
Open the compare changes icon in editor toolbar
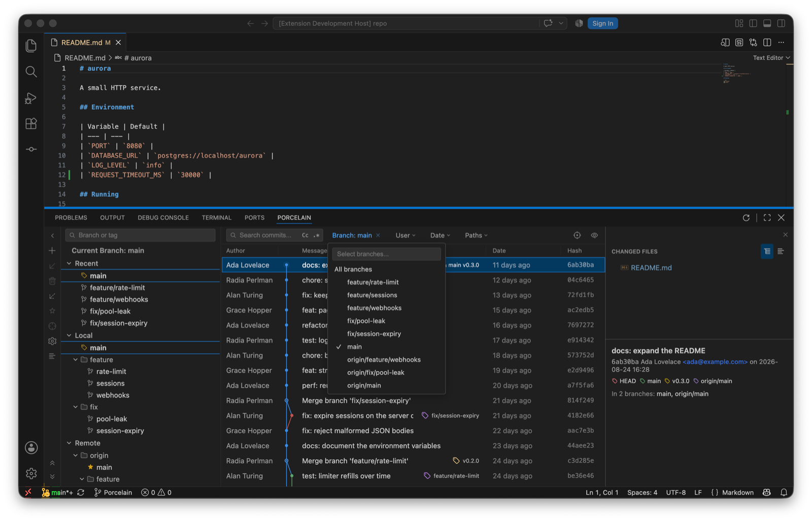(725, 43)
